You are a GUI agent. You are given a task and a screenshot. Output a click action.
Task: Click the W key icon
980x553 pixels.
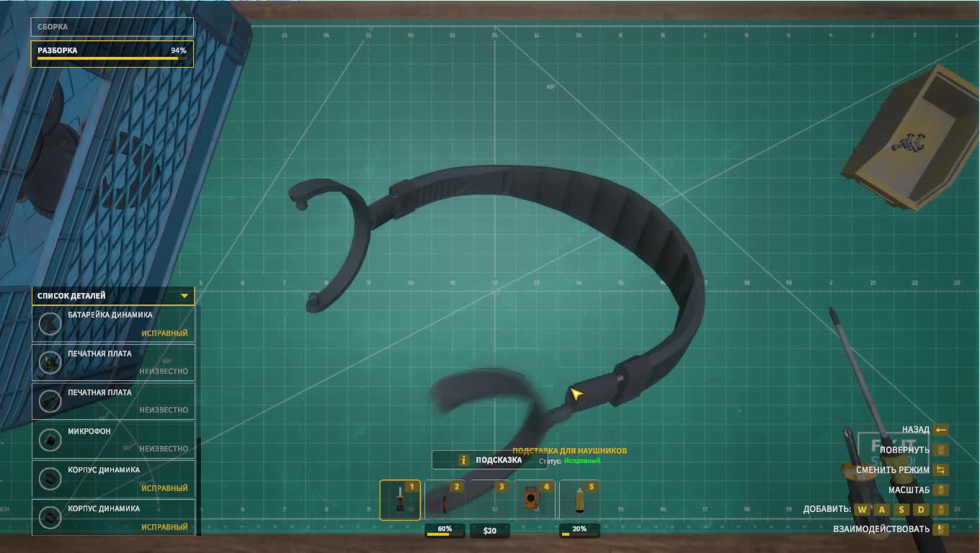coord(863,509)
